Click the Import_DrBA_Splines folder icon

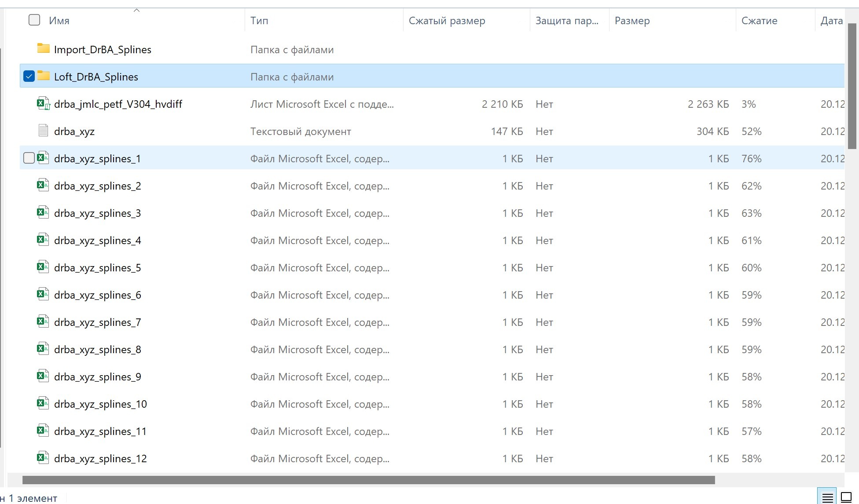[x=43, y=48]
